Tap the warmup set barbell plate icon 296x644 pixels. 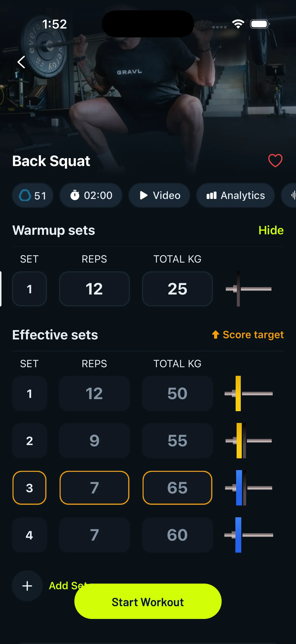click(x=249, y=289)
